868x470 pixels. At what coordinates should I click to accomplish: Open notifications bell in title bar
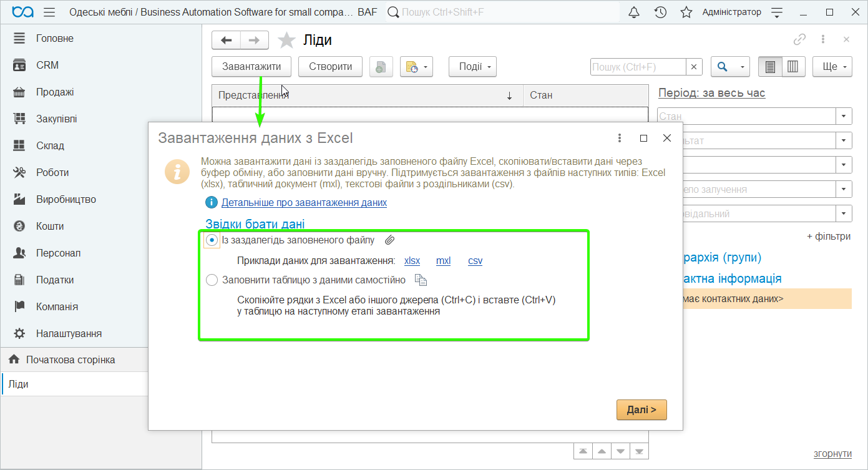pyautogui.click(x=634, y=12)
